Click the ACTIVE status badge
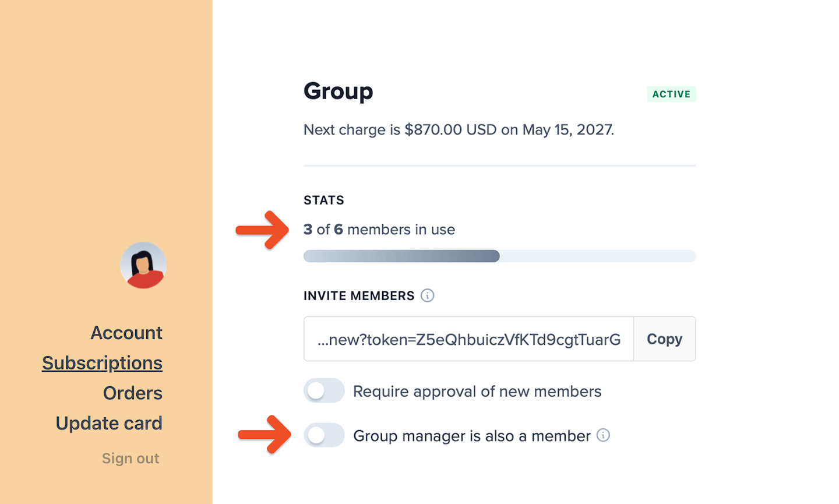This screenshot has height=504, width=839. pos(671,94)
